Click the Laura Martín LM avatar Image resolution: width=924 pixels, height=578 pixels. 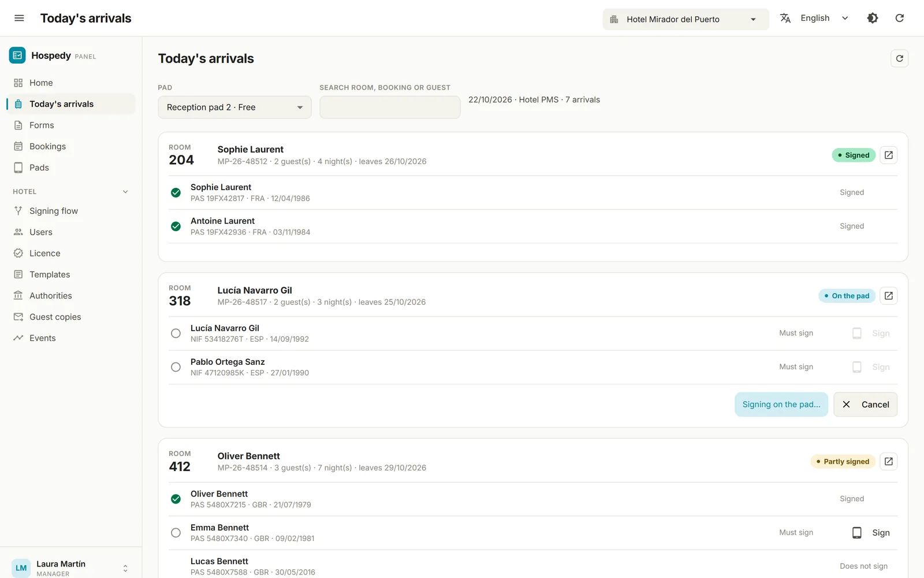point(21,568)
